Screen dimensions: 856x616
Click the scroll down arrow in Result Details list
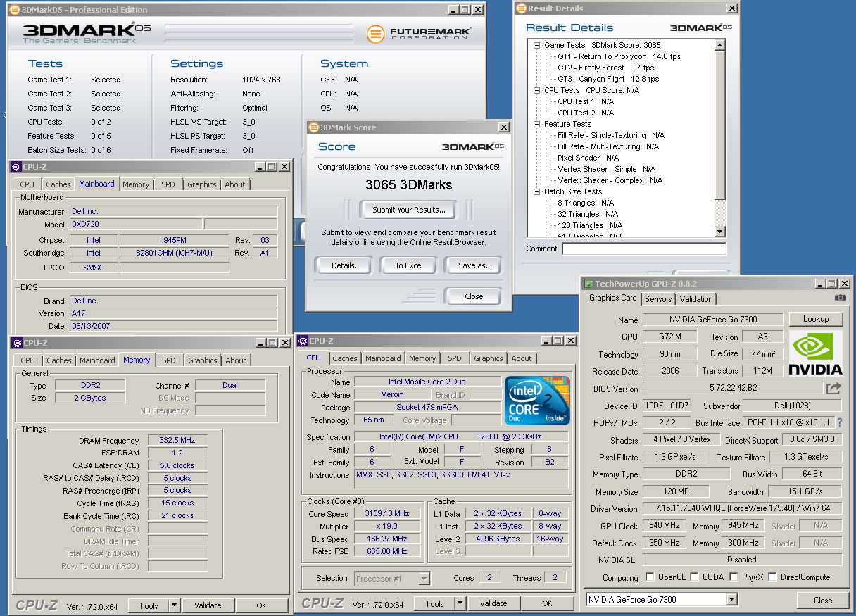pos(719,231)
